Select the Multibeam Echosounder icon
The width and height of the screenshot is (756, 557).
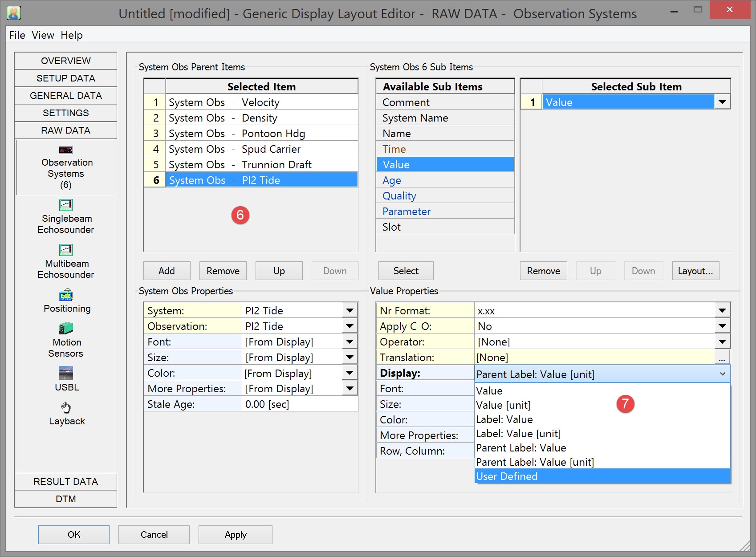pos(66,250)
